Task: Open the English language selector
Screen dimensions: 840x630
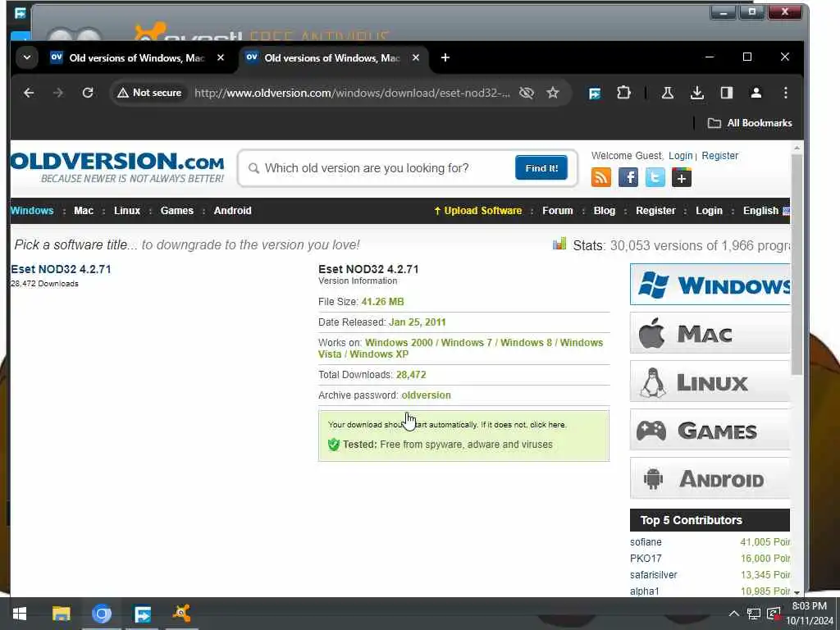Action: pos(766,211)
